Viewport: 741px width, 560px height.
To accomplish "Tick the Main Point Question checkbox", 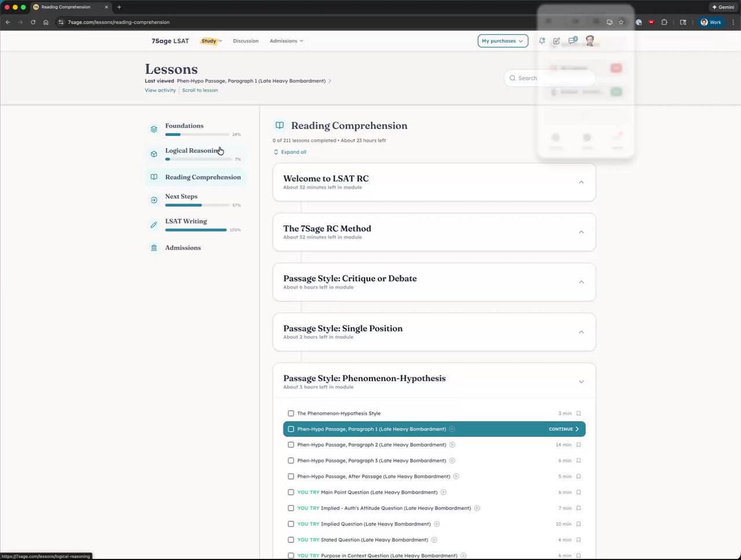I will click(x=291, y=492).
